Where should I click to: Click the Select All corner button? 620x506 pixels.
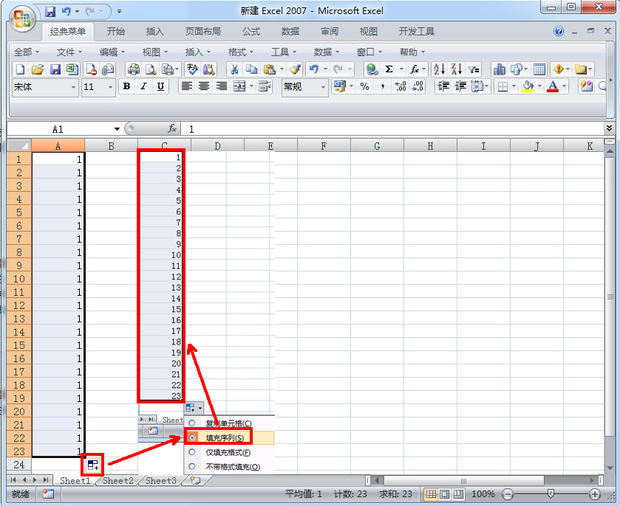(19, 146)
